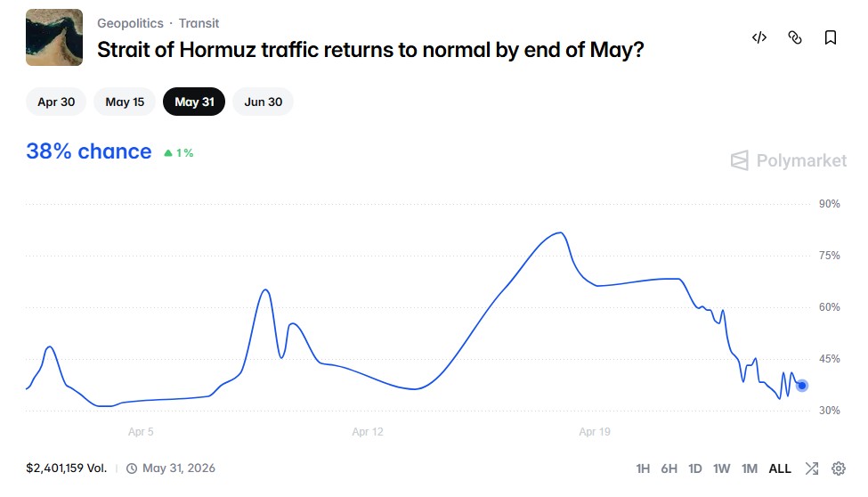
Task: Switch chart range to 1D
Action: (695, 468)
